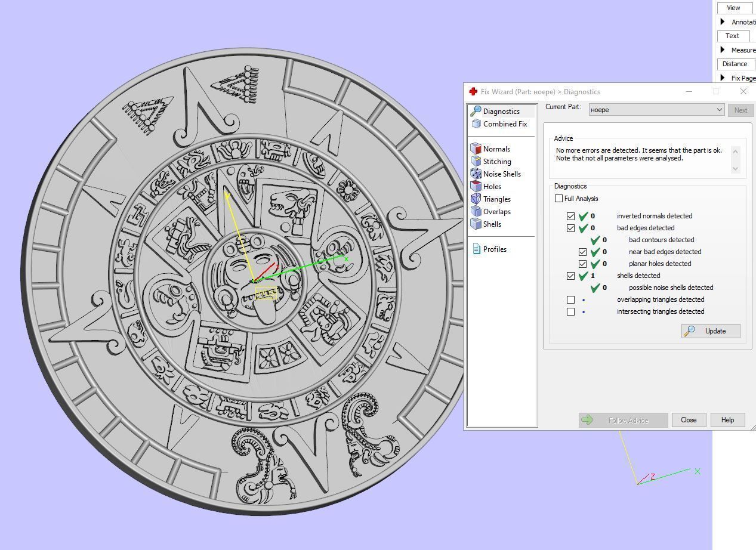756x550 pixels.
Task: Select the Triangles fix icon
Action: click(x=476, y=199)
